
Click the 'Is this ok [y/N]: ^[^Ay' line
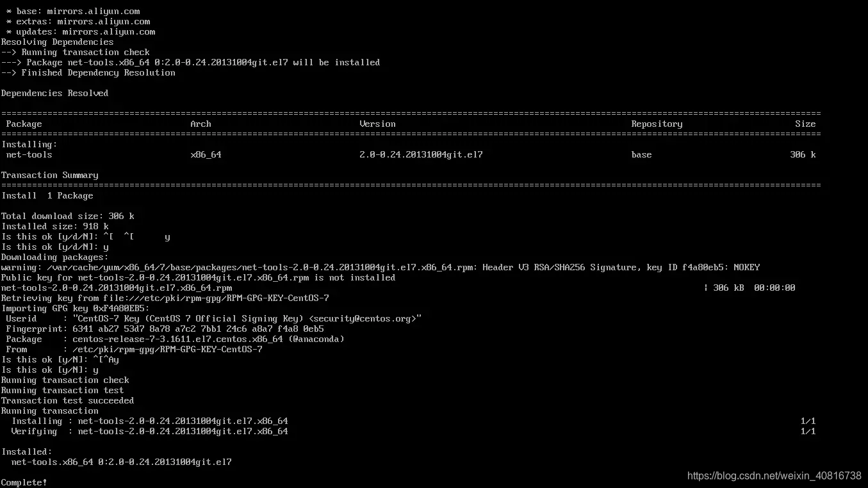point(60,360)
